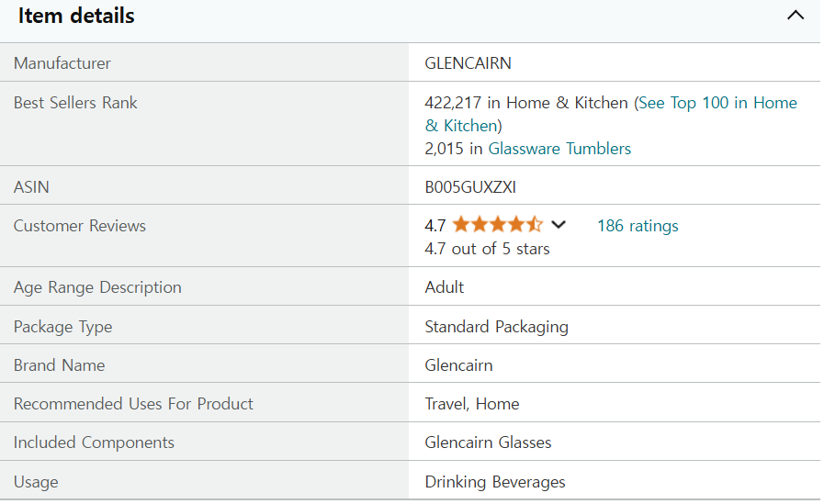The width and height of the screenshot is (824, 504).
Task: Click the GLENCAIRN manufacturer value
Action: coord(468,63)
